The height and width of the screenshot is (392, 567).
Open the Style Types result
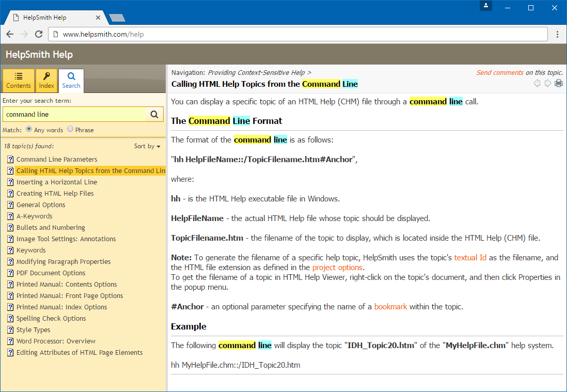click(x=33, y=330)
